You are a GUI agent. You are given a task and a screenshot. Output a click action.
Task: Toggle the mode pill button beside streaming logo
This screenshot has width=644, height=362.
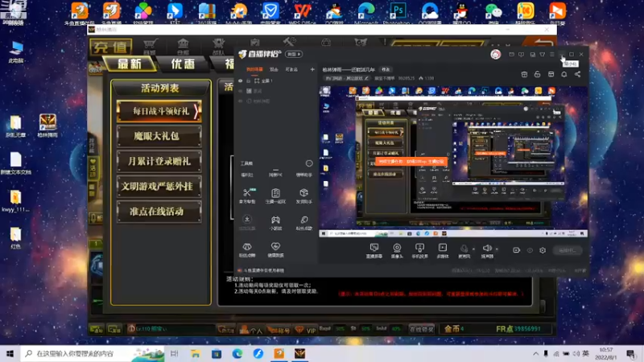(x=294, y=54)
